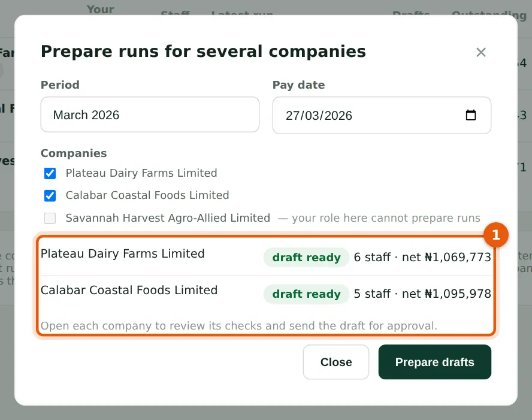The image size is (532, 420).
Task: Click the 6 staff net ₦1,069,773 summary
Action: point(422,258)
